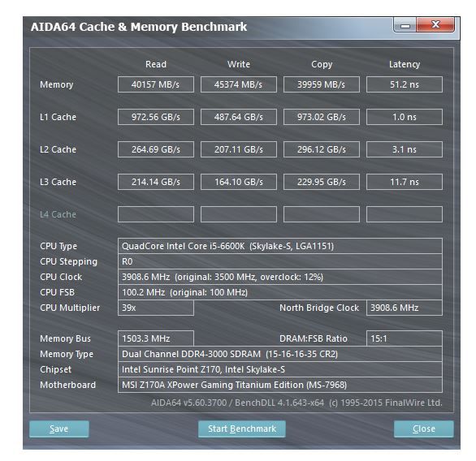The image size is (476, 461).
Task: Click L3 Cache read 214.14 GB/s
Action: [x=156, y=182]
